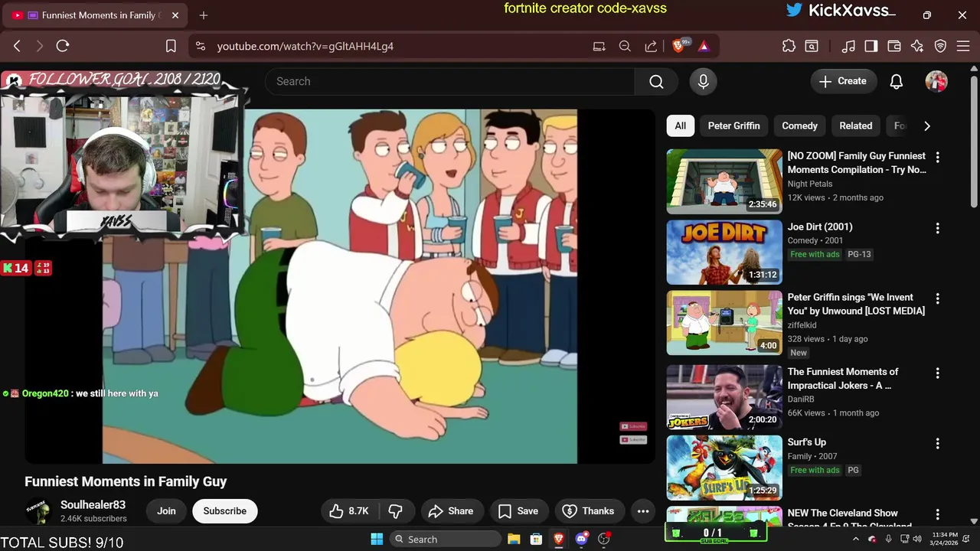The image size is (980, 551).
Task: Go back to the previous page
Action: [17, 46]
